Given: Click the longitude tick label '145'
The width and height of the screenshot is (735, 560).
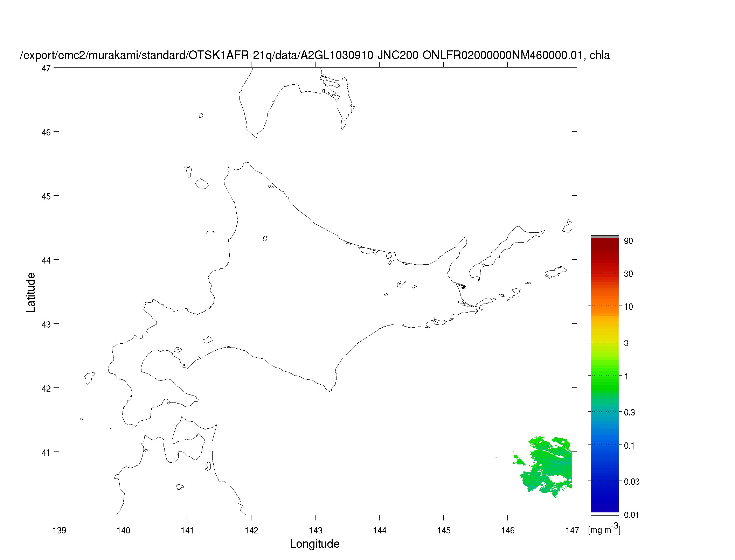Looking at the screenshot, I should 444,531.
